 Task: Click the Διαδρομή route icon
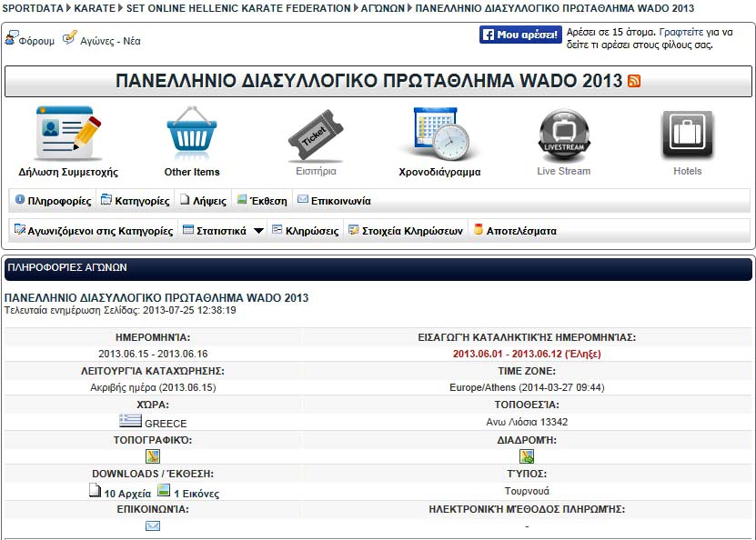tap(527, 456)
